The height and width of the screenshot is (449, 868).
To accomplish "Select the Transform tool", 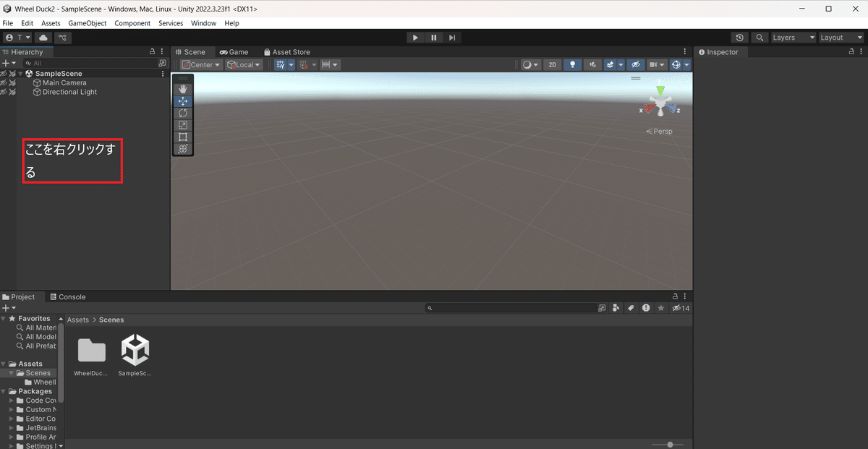I will coord(183,149).
